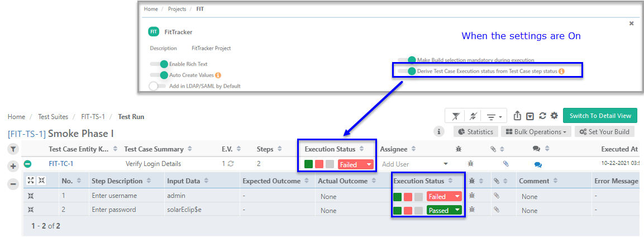Click the round info icon left of Statistics

click(x=439, y=131)
